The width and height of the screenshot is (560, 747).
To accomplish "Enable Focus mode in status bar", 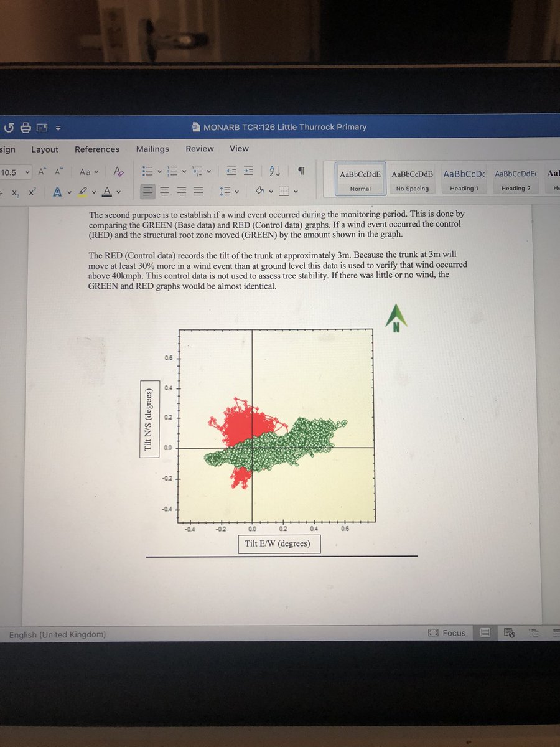I will 447,633.
